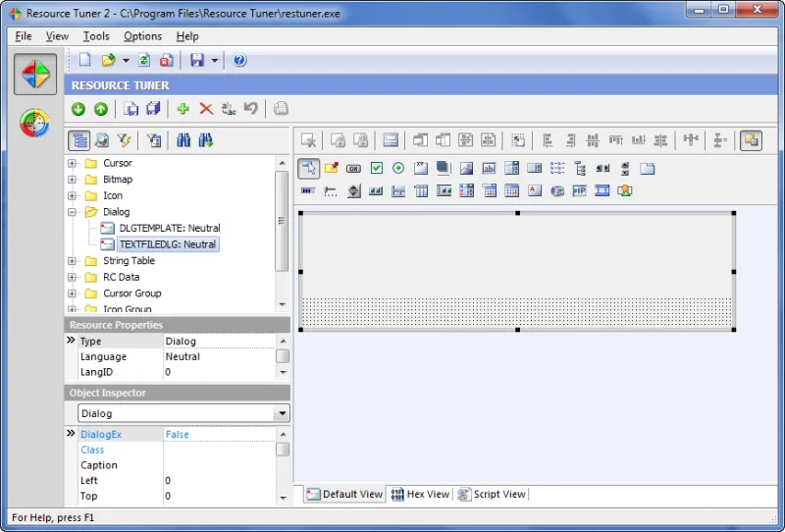Click the large Resource Tuner logo sidebar button

coord(35,75)
